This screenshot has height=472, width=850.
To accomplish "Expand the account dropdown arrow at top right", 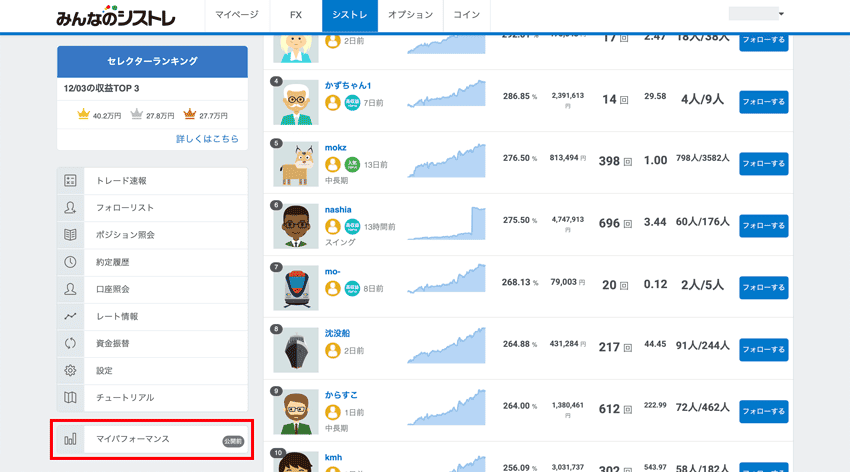I will 781,14.
